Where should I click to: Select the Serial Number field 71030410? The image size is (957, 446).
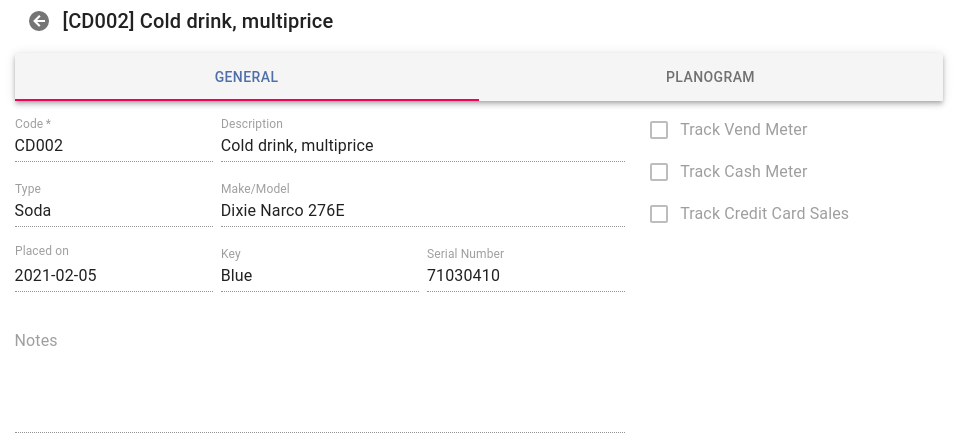coord(525,276)
